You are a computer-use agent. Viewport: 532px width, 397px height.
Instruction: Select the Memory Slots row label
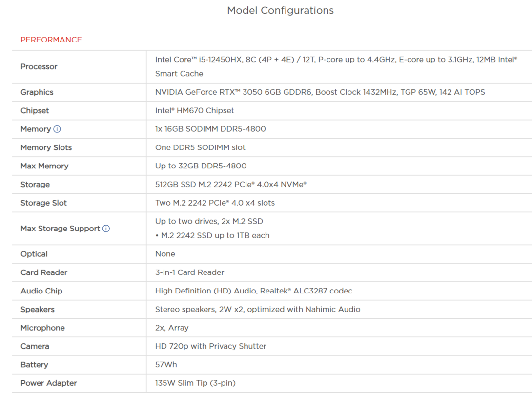pyautogui.click(x=46, y=147)
